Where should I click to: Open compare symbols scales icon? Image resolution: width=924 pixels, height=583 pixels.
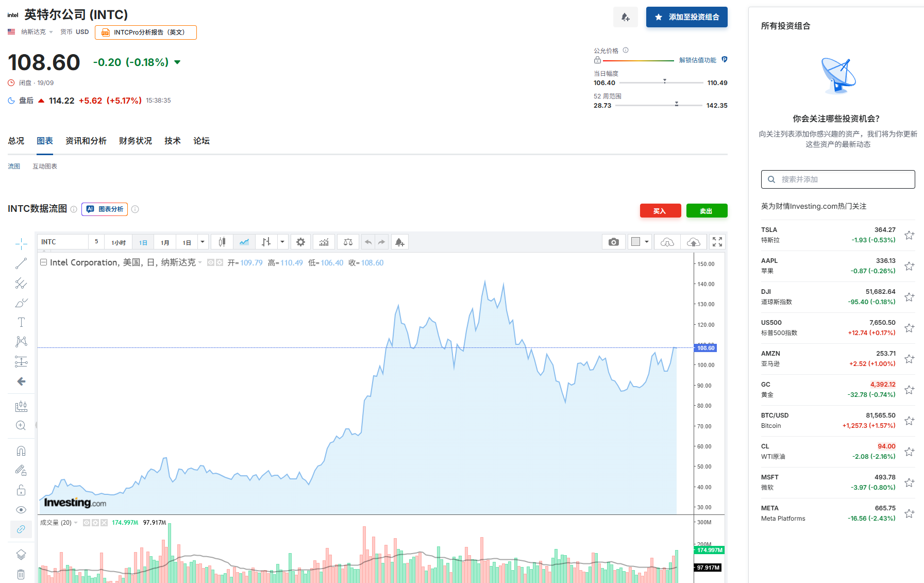pos(348,242)
